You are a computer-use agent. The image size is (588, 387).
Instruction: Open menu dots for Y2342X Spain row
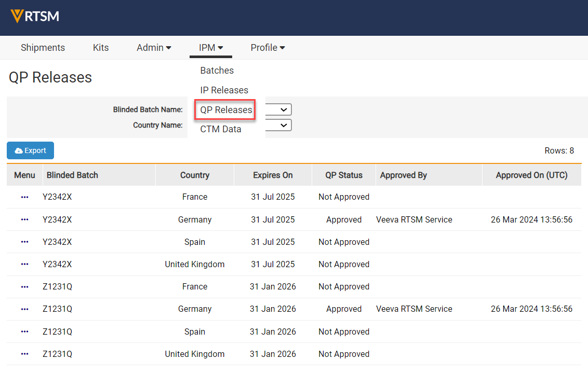coord(24,242)
